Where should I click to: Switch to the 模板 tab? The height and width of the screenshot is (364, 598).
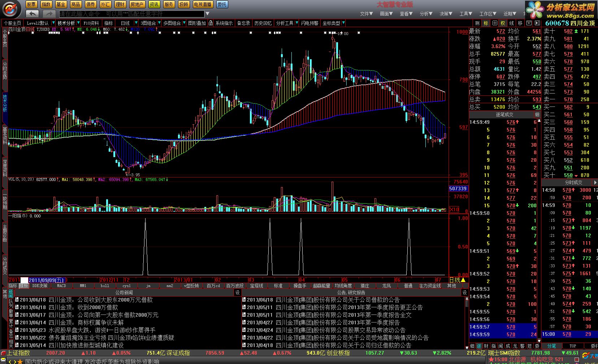23,286
